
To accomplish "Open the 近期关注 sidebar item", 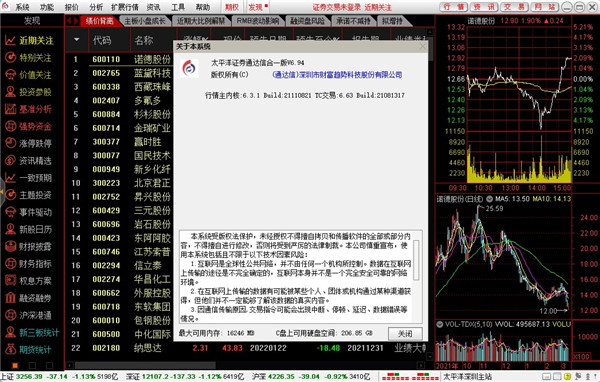I will tap(29, 41).
